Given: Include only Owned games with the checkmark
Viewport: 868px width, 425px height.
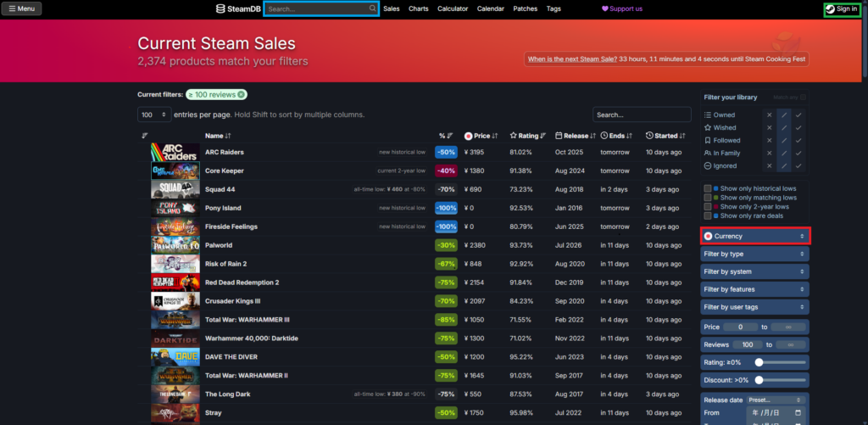Looking at the screenshot, I should [x=798, y=115].
